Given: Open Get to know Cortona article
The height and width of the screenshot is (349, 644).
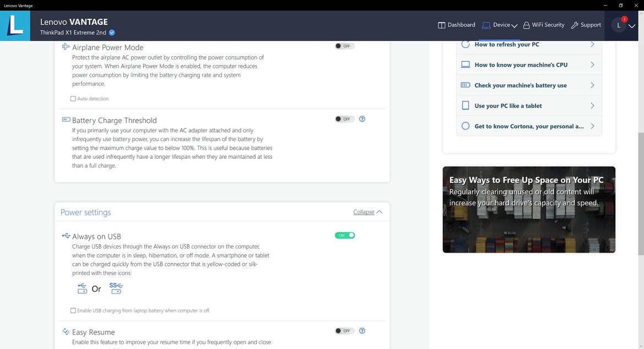Looking at the screenshot, I should tap(529, 126).
